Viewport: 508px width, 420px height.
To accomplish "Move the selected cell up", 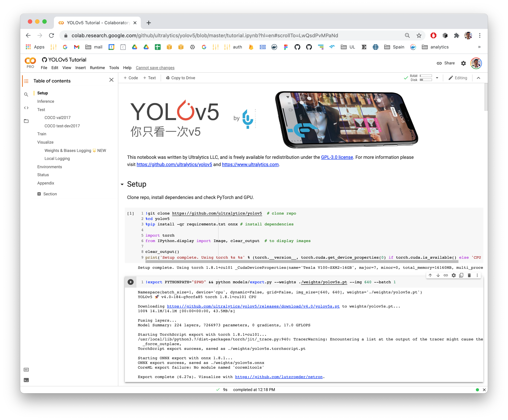I will 430,275.
